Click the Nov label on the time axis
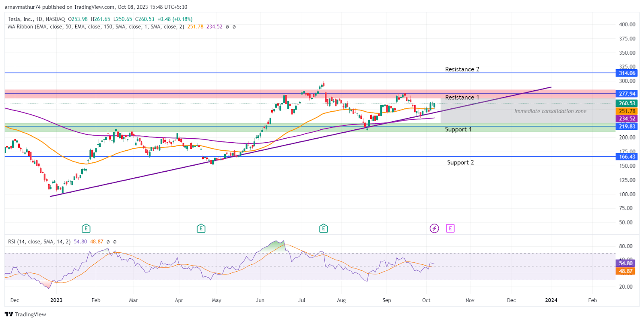The height and width of the screenshot is (322, 644). (470, 300)
